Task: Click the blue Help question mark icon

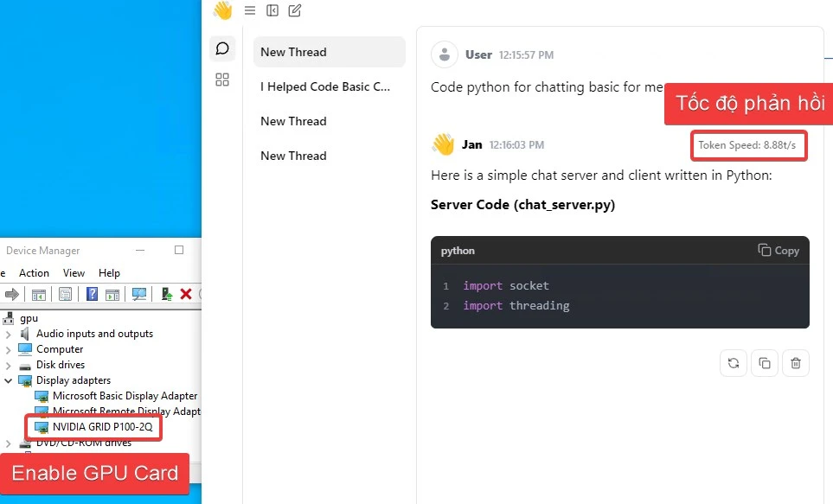Action: pos(92,295)
